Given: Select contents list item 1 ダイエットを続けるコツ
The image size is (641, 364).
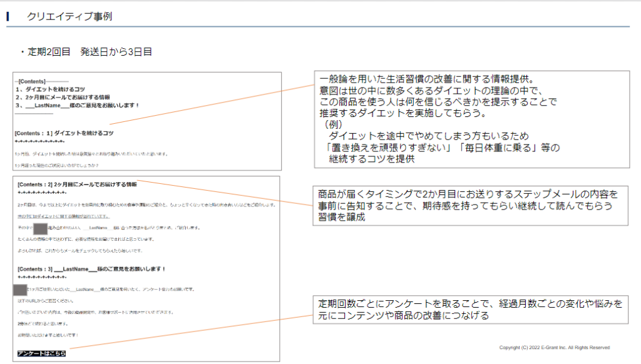Looking at the screenshot, I should coord(51,89).
